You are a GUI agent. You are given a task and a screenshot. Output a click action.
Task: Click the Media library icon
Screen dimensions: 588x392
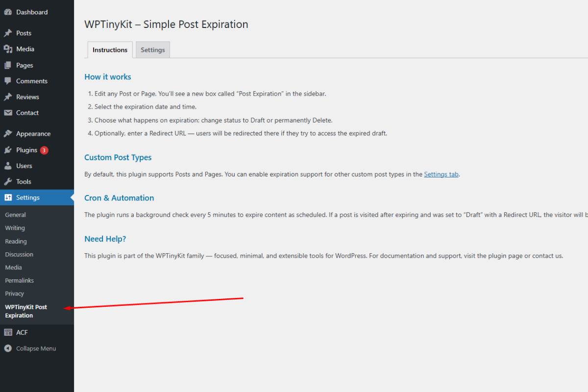pos(8,49)
